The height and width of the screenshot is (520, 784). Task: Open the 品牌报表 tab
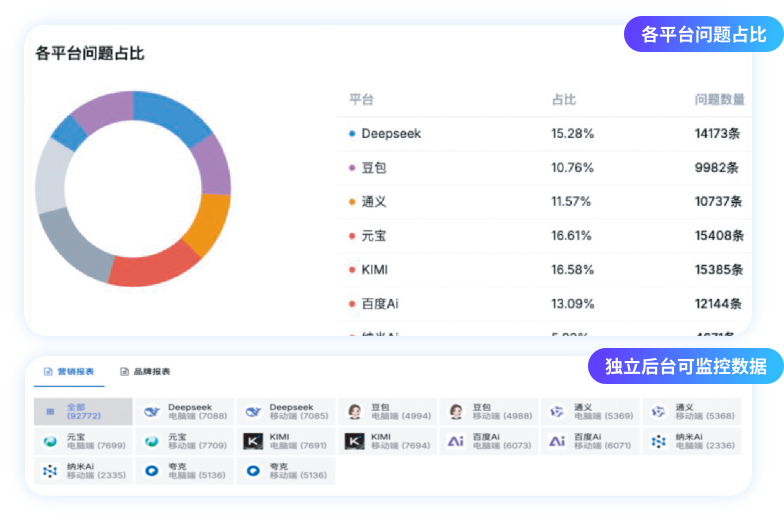coord(146,372)
